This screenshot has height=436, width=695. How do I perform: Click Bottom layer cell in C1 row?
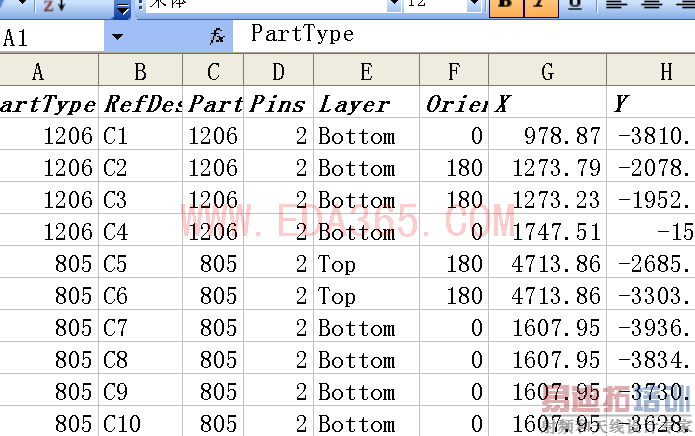click(366, 134)
